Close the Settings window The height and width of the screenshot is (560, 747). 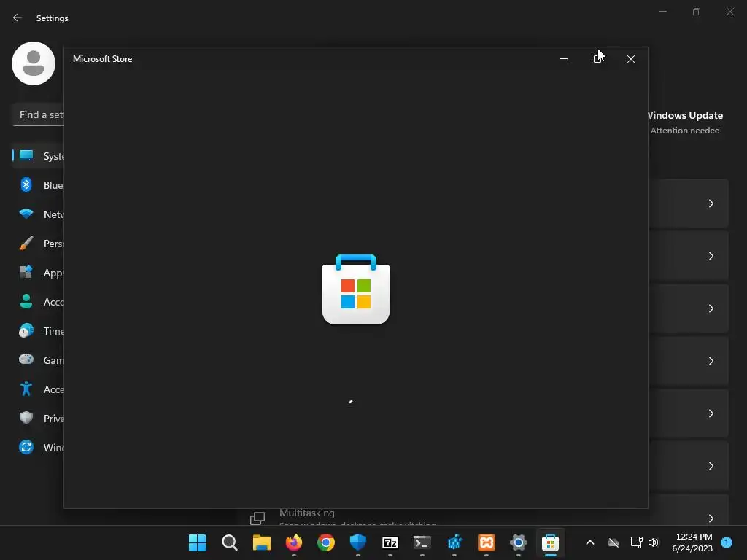[729, 12]
